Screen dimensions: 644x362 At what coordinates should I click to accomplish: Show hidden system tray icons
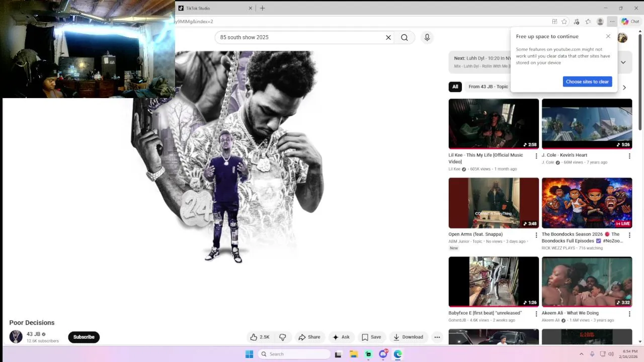point(581,354)
